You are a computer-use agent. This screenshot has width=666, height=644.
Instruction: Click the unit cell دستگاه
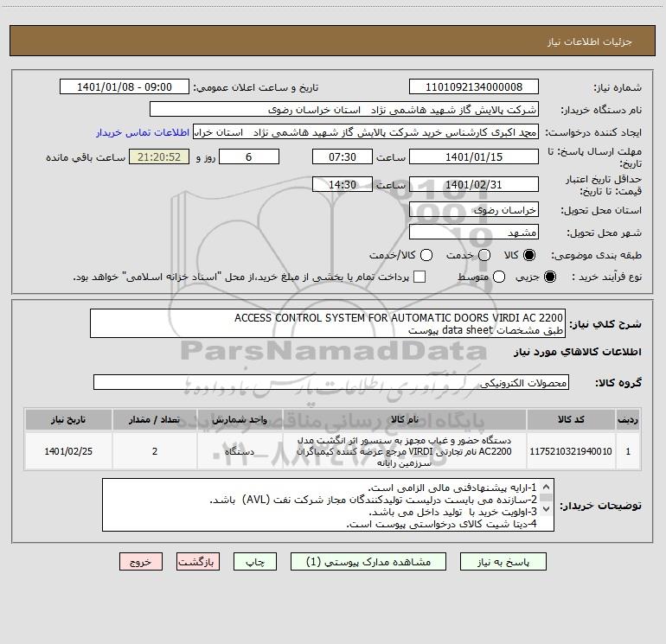(x=240, y=451)
